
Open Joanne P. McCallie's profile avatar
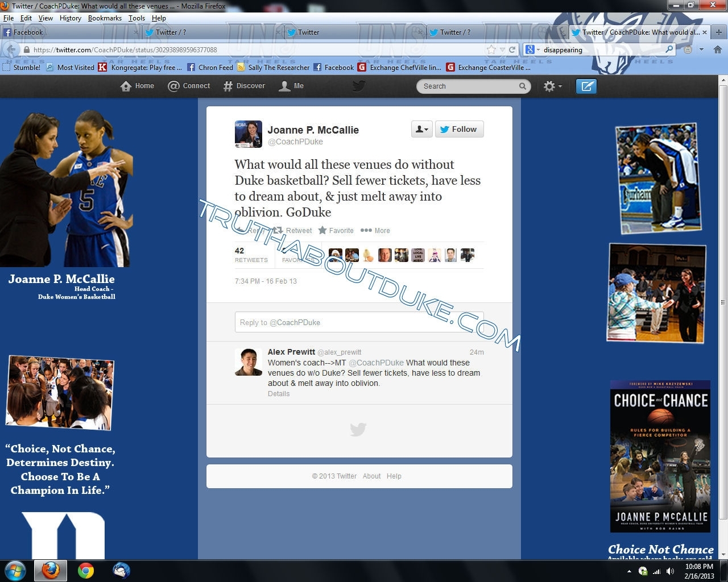249,134
